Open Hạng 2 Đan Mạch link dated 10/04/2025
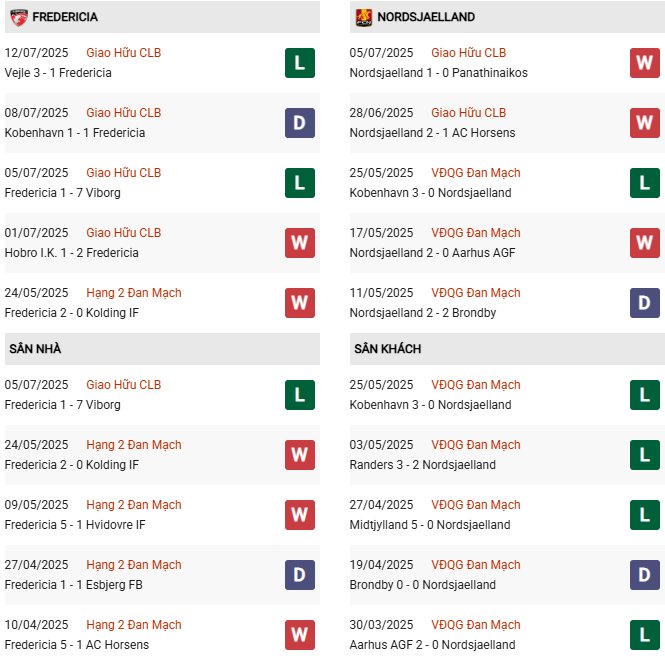This screenshot has width=665, height=664. (134, 625)
